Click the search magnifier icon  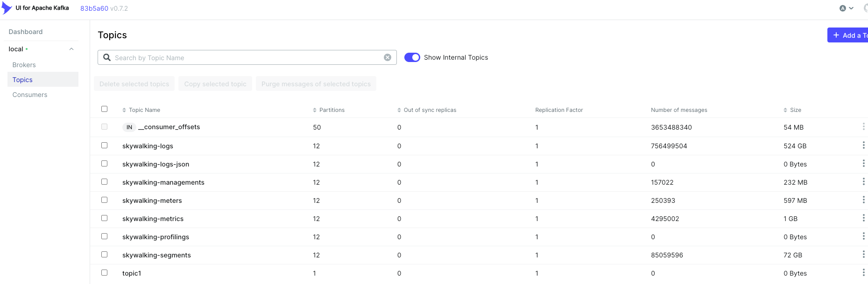107,57
